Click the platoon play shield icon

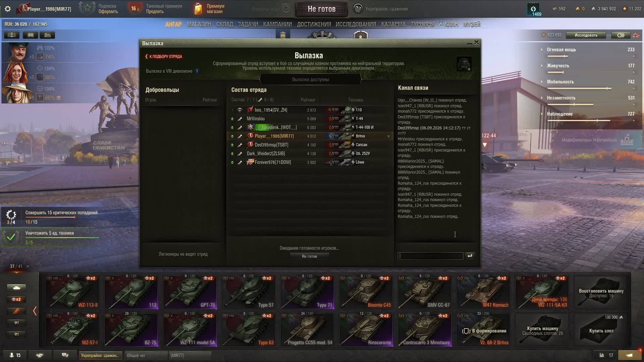(286, 9)
